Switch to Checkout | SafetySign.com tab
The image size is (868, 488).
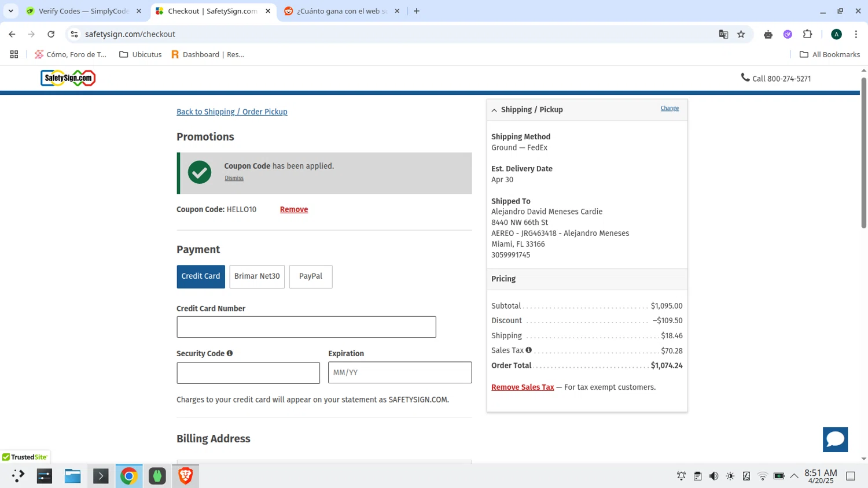[x=212, y=11]
